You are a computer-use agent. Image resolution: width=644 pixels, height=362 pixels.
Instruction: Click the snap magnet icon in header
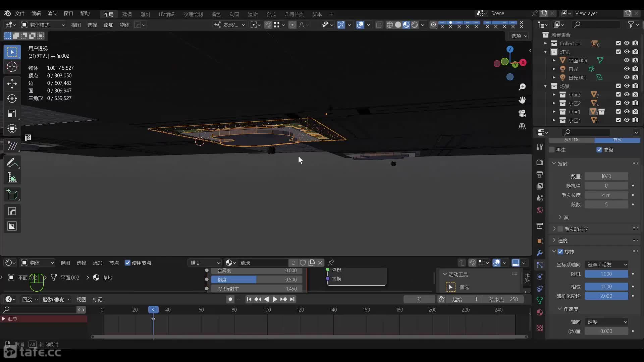[268, 25]
